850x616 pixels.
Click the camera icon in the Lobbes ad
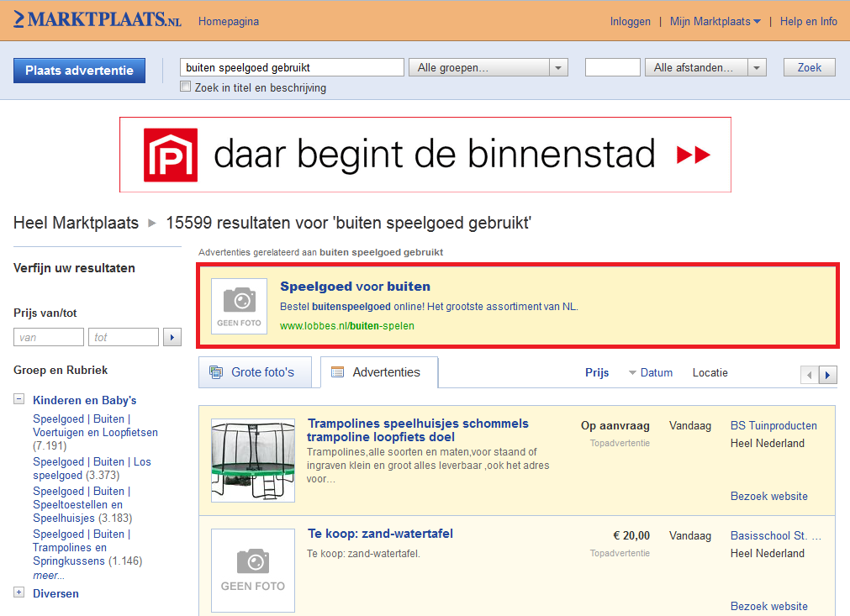coord(240,300)
